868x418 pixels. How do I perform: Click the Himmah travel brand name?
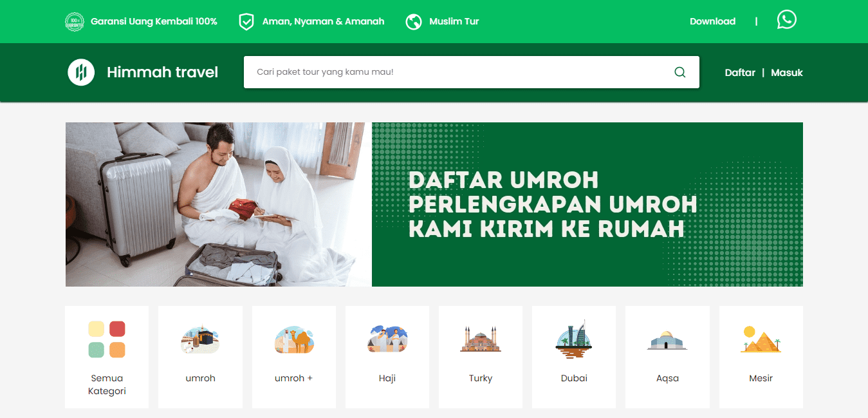pyautogui.click(x=163, y=72)
